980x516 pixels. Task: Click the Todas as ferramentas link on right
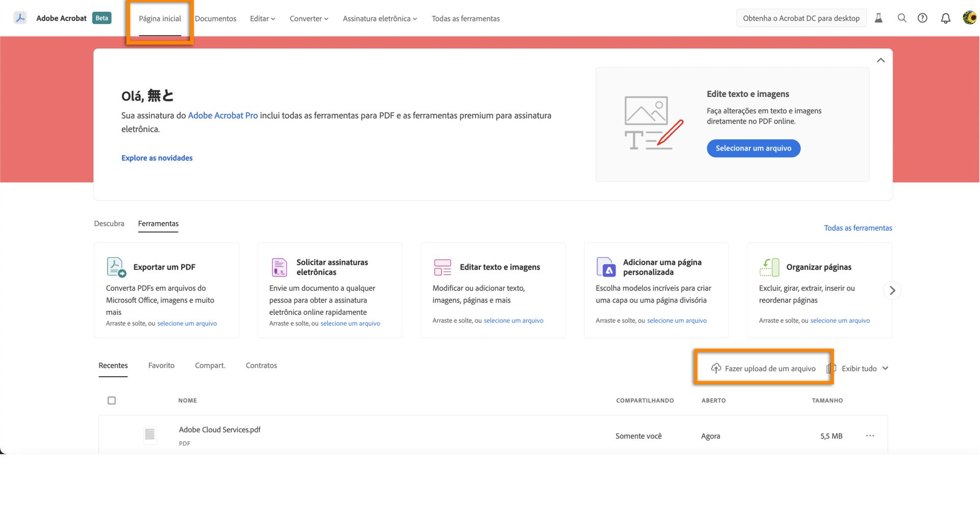tap(858, 228)
